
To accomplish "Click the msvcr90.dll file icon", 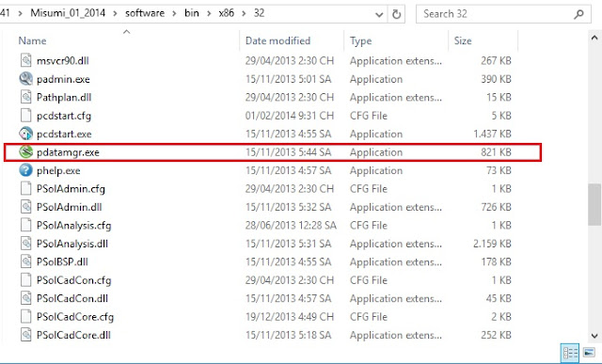I will pyautogui.click(x=25, y=60).
